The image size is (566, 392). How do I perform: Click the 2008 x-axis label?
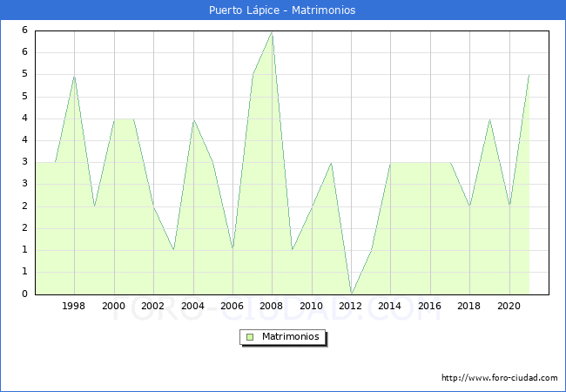[272, 306]
